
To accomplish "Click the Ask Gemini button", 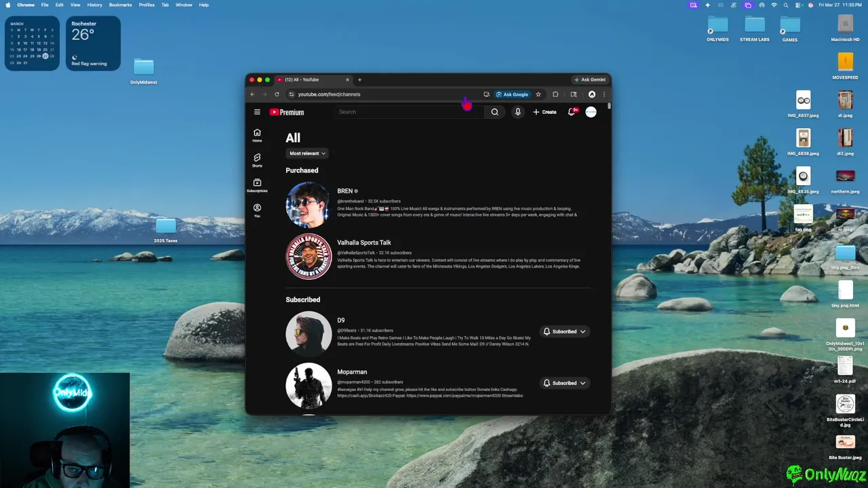I will (x=589, y=79).
